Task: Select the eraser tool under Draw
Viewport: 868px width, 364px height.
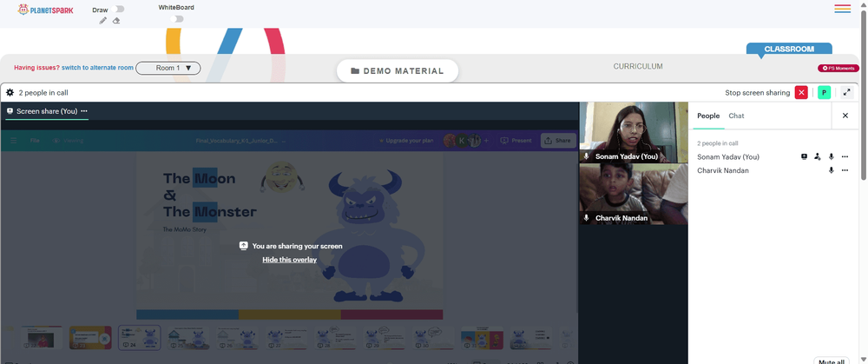Action: pos(116,21)
